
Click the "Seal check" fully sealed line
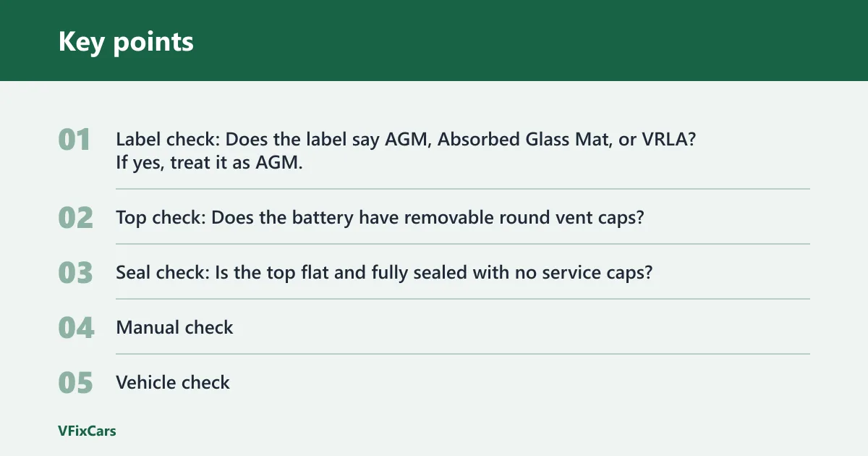[389, 272]
